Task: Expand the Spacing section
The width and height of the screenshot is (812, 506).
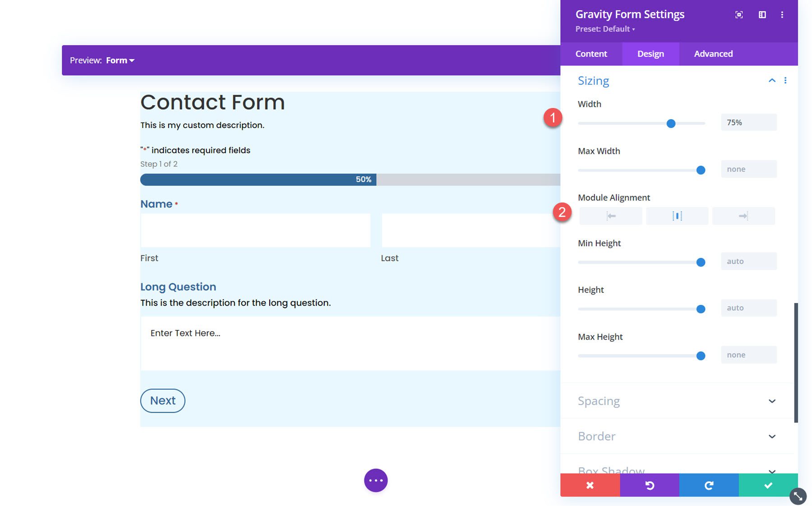Action: point(772,401)
